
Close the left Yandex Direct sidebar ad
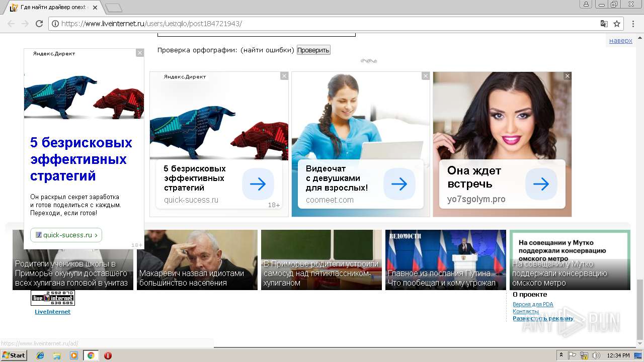[x=140, y=53]
